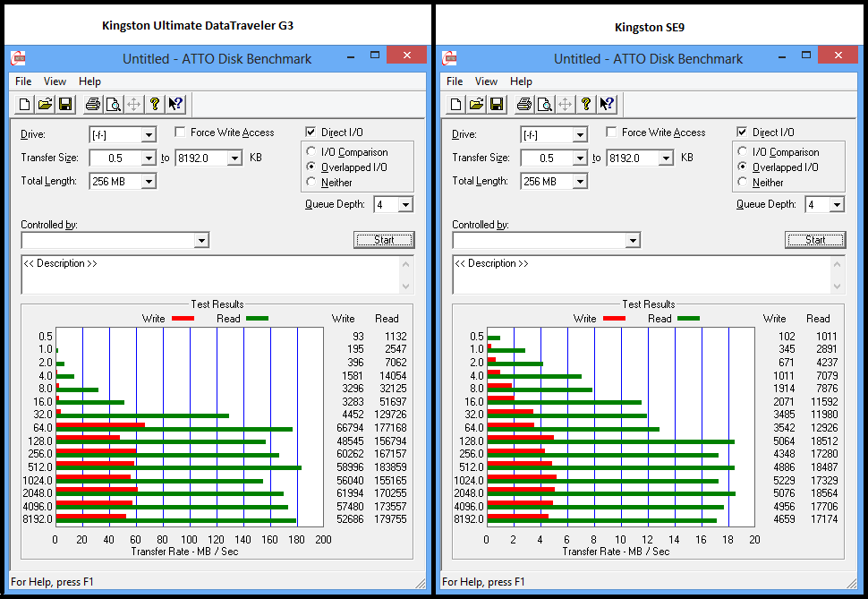Screen dimensions: 868x599
Task: Click write value 66794 in DataTraveler G3 results
Action: click(x=351, y=428)
